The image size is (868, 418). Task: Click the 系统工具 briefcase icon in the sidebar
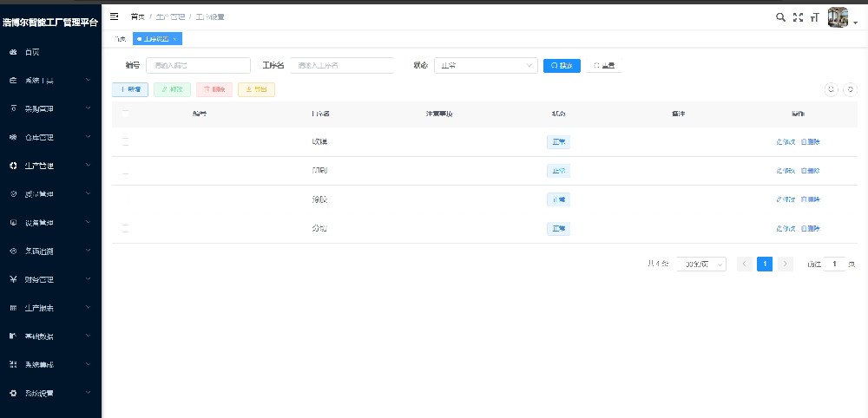point(13,80)
